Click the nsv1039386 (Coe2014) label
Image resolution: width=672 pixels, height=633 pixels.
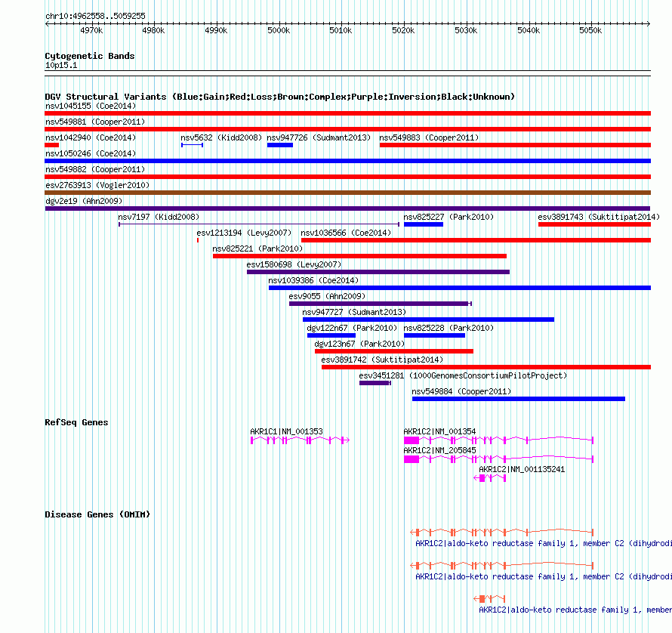tap(313, 280)
